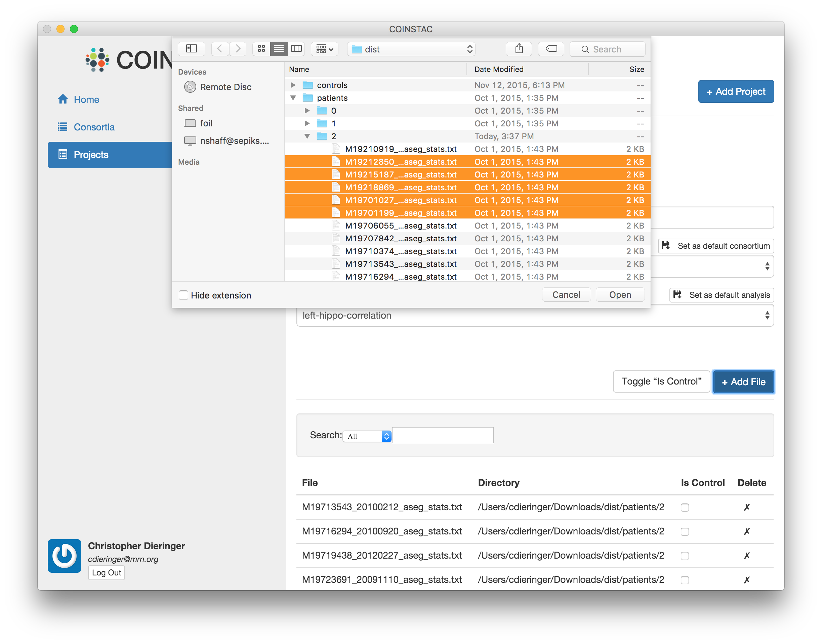
Task: Open the dist folder path dropdown
Action: [411, 49]
